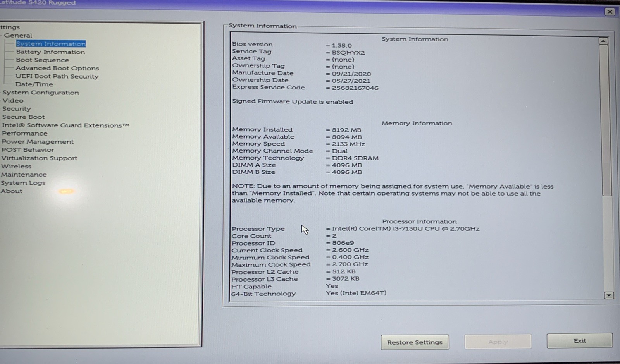Click Processor L2 Cache value 512 KB
Viewport: 620px width, 364px height.
[x=344, y=271]
